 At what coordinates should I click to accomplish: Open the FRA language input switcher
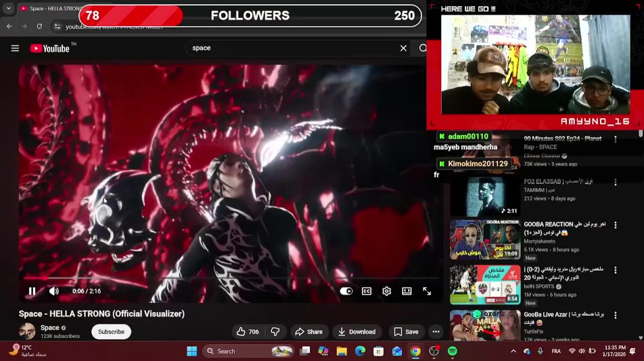click(556, 351)
